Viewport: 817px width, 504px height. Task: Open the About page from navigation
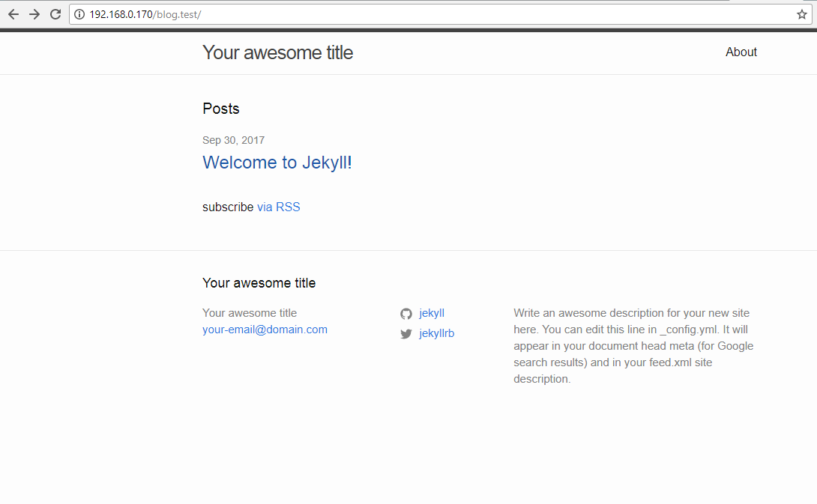click(x=741, y=52)
